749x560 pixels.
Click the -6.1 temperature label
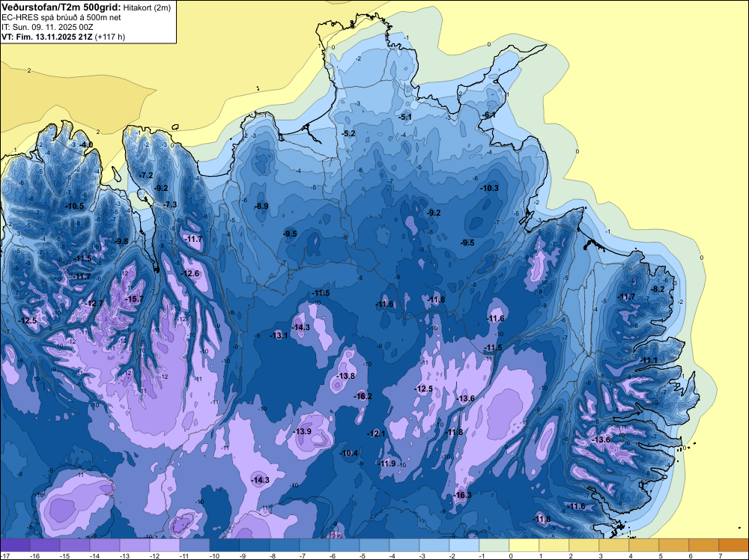pyautogui.click(x=488, y=115)
